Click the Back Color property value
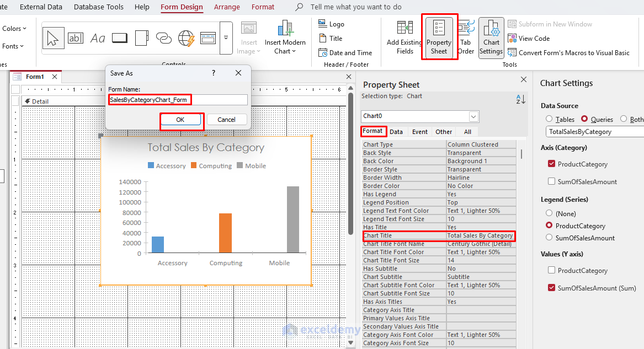Screen dimensions: 644x349 [481, 161]
